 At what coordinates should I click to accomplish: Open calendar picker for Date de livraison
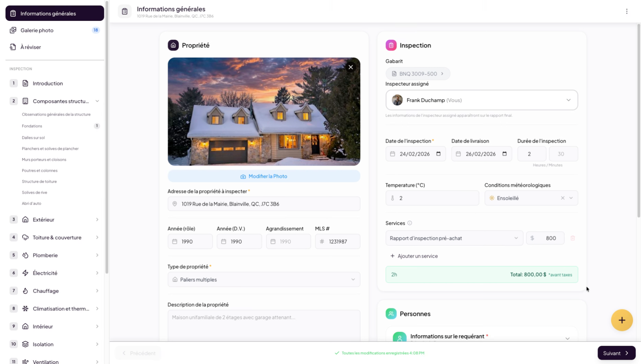click(504, 154)
